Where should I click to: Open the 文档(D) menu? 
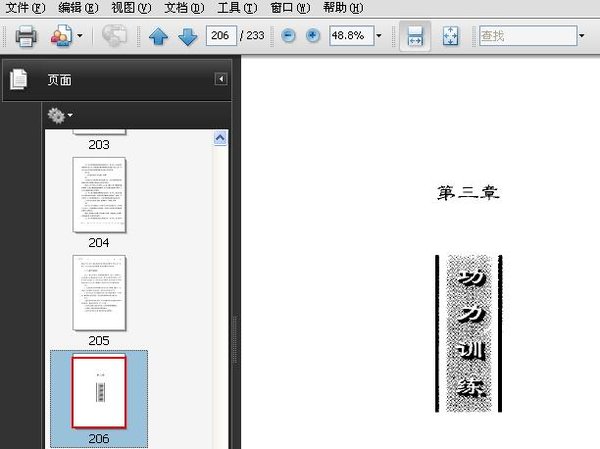(184, 8)
